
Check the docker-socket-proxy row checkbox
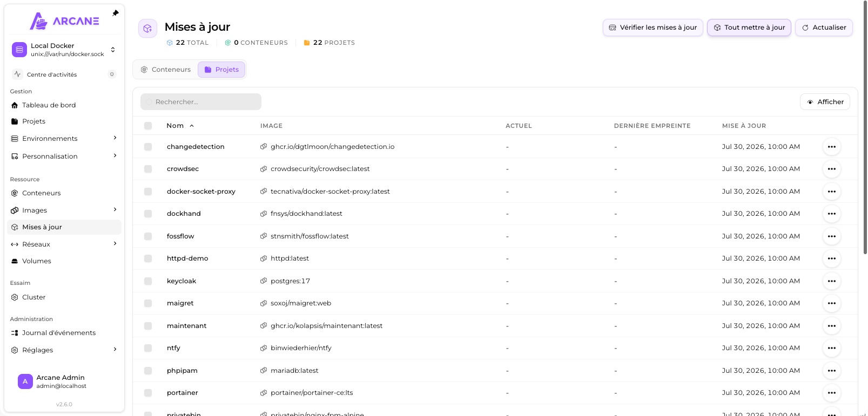148,192
